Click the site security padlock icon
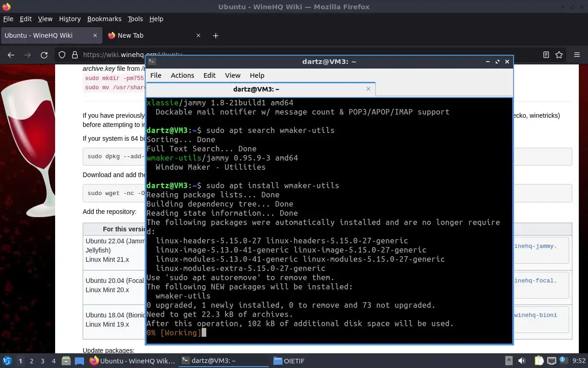Screen dimensions: 588x368 pos(75,55)
